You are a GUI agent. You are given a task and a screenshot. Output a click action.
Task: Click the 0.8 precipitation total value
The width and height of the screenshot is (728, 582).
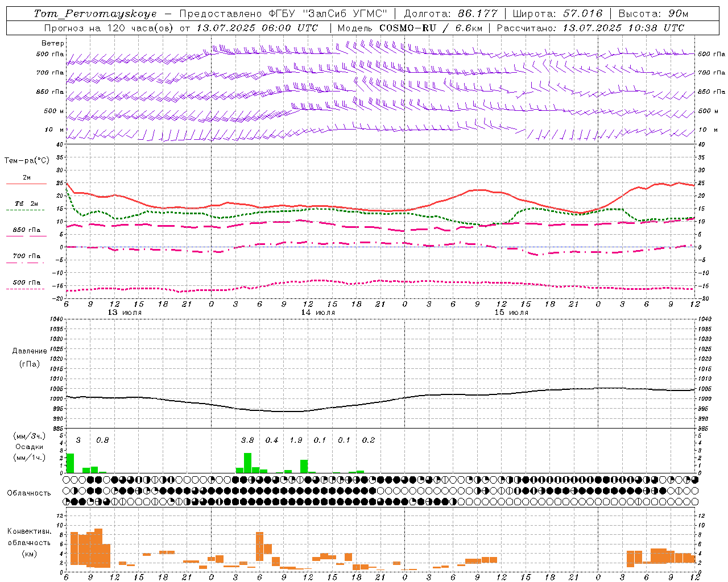[x=102, y=440]
